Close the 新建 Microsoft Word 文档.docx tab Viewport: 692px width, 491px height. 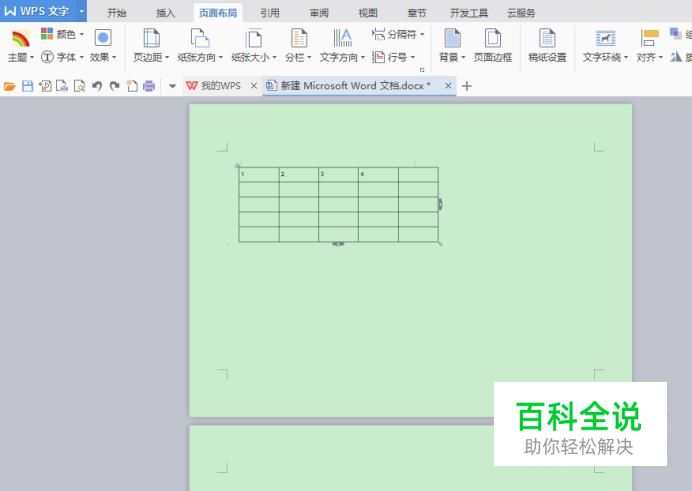(x=448, y=86)
